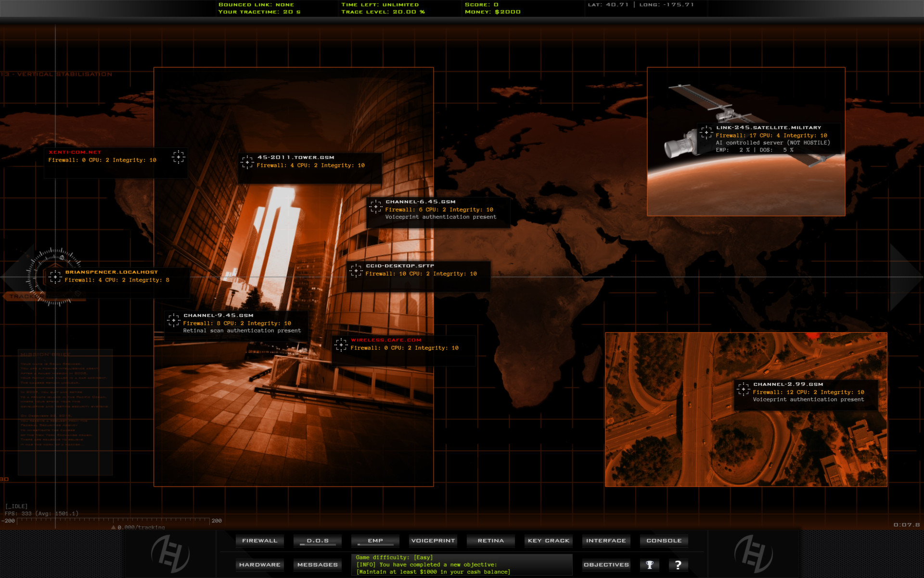Image resolution: width=924 pixels, height=578 pixels.
Task: Run the KEY CRACK tool
Action: (548, 540)
